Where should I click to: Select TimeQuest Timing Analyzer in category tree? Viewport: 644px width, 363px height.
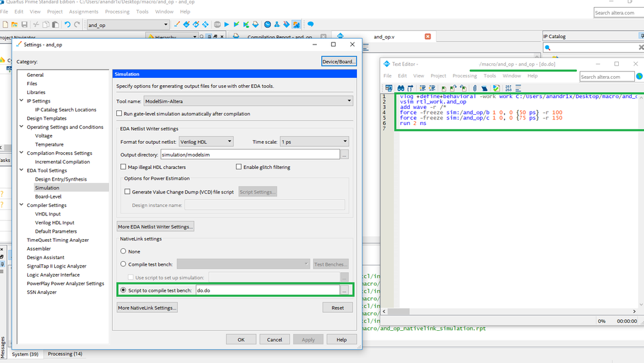pos(58,240)
